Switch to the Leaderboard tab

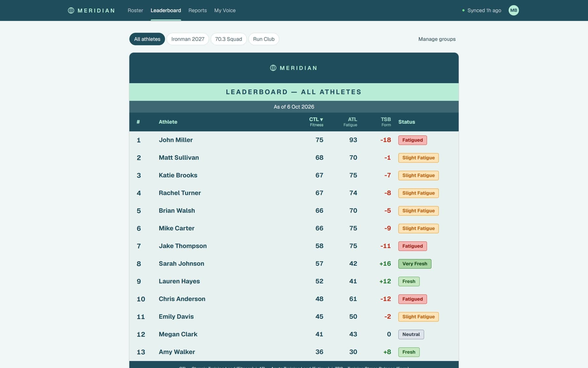coord(166,10)
